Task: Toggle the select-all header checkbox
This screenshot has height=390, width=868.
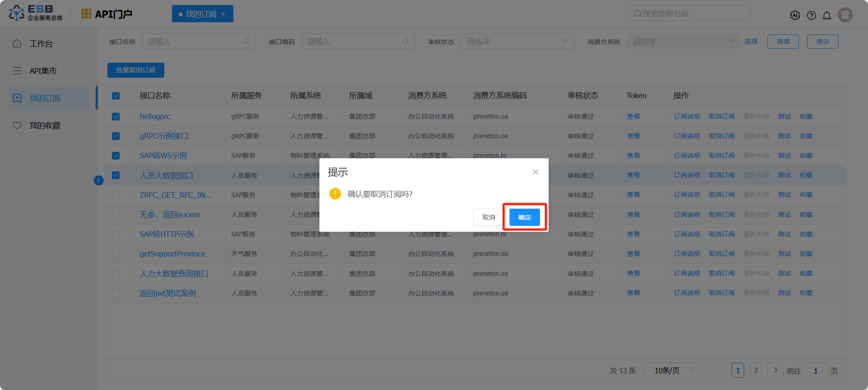Action: pos(116,96)
